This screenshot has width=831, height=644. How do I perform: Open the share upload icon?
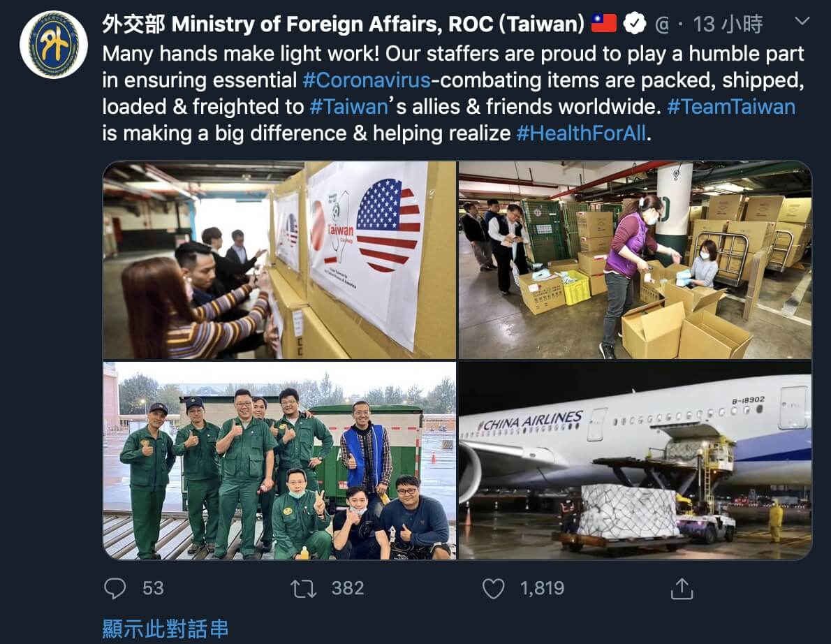tap(682, 588)
